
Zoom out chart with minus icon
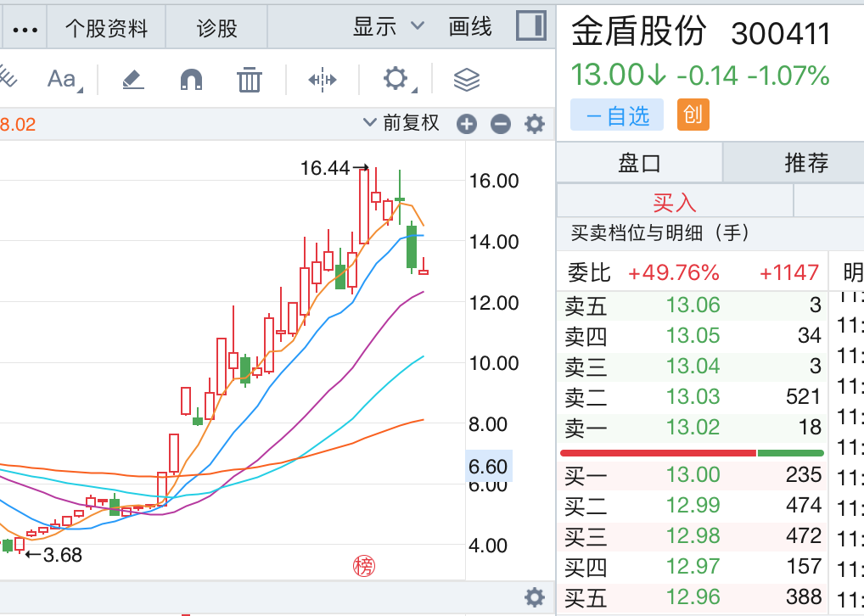tap(501, 125)
